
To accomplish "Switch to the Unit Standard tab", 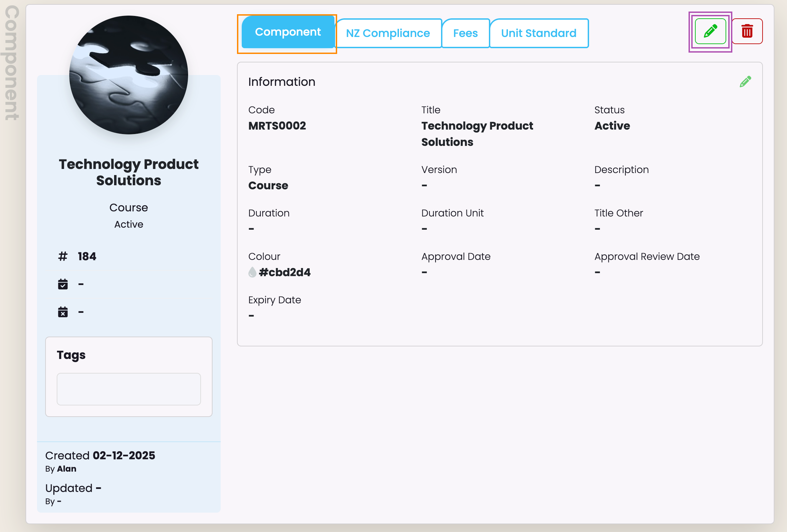I will pyautogui.click(x=538, y=33).
